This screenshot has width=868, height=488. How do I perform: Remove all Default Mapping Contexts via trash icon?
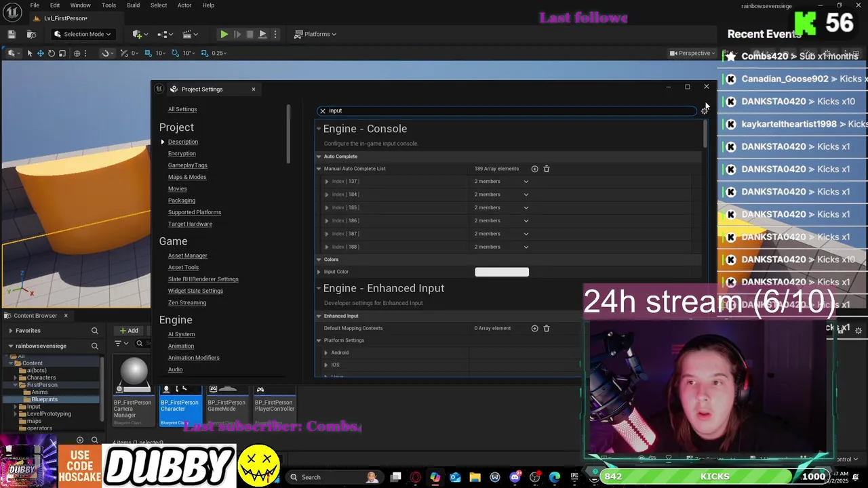[547, 328]
